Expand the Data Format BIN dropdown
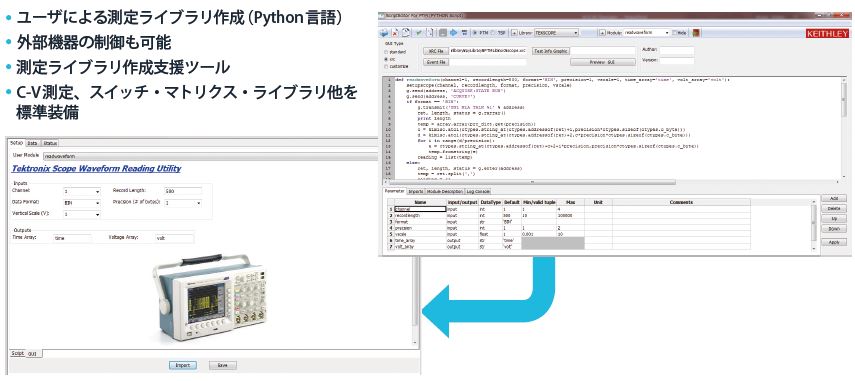Screen dimensions: 855x381 [x=82, y=202]
